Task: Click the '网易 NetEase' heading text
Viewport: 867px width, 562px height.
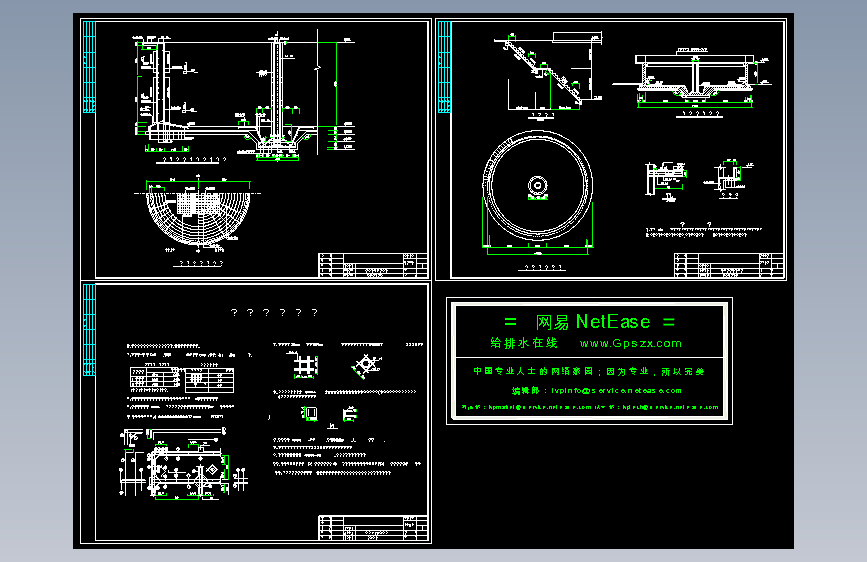Action: (x=592, y=322)
